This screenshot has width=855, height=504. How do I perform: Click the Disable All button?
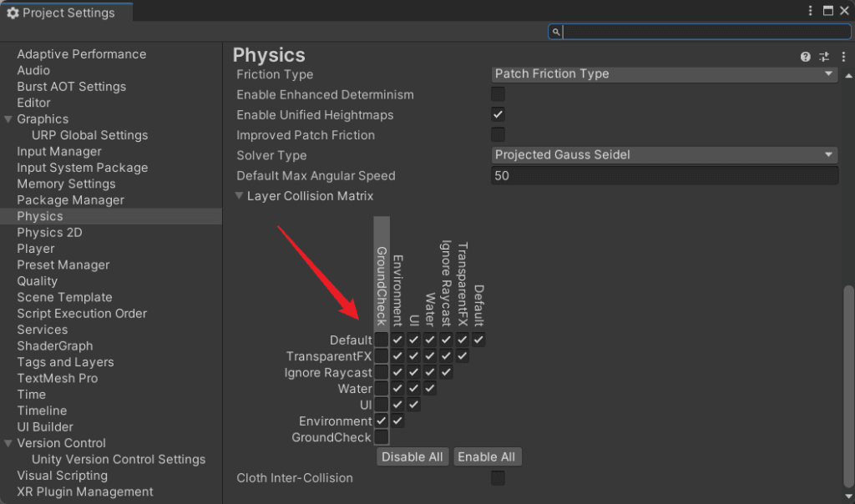pyautogui.click(x=412, y=456)
